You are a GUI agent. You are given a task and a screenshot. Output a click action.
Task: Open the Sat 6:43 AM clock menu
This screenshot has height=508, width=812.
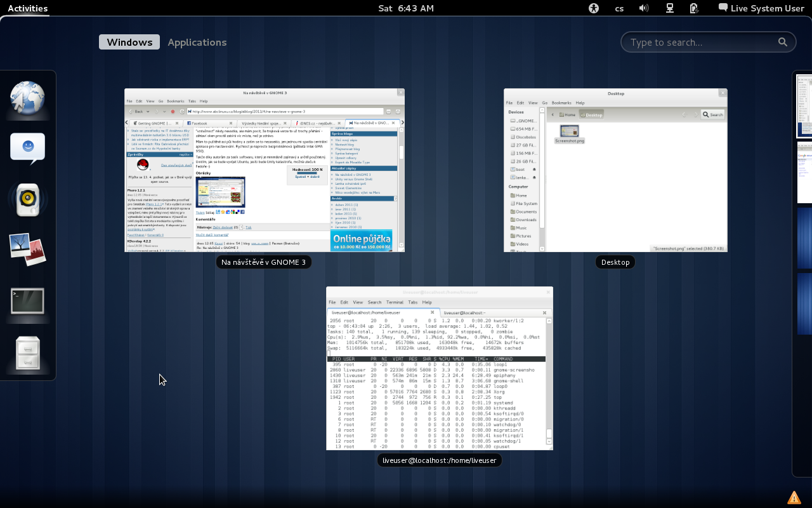[406, 8]
